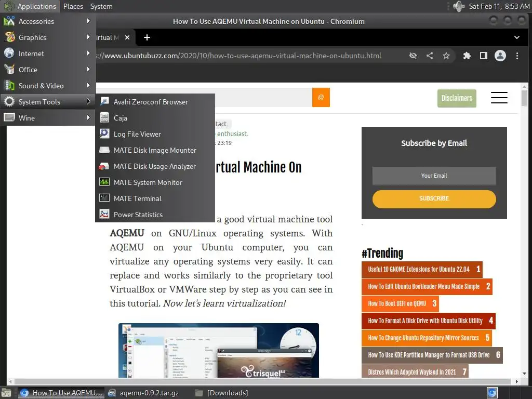Open the Internet submenu
This screenshot has width=532, height=399.
pyautogui.click(x=47, y=54)
